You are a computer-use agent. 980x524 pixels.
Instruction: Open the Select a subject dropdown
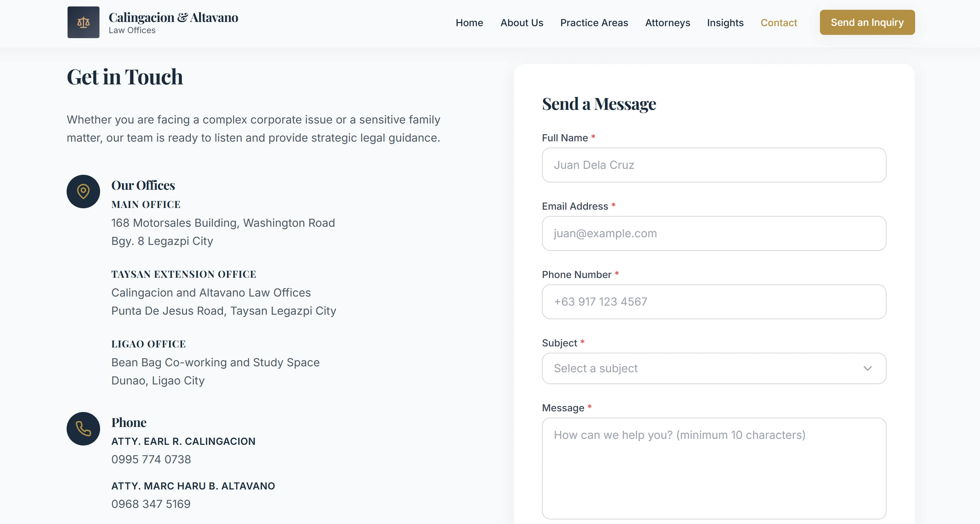click(714, 368)
